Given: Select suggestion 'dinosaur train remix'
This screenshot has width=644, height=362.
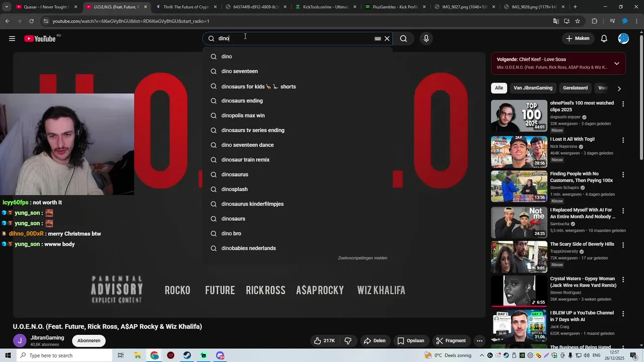Looking at the screenshot, I should (x=297, y=160).
